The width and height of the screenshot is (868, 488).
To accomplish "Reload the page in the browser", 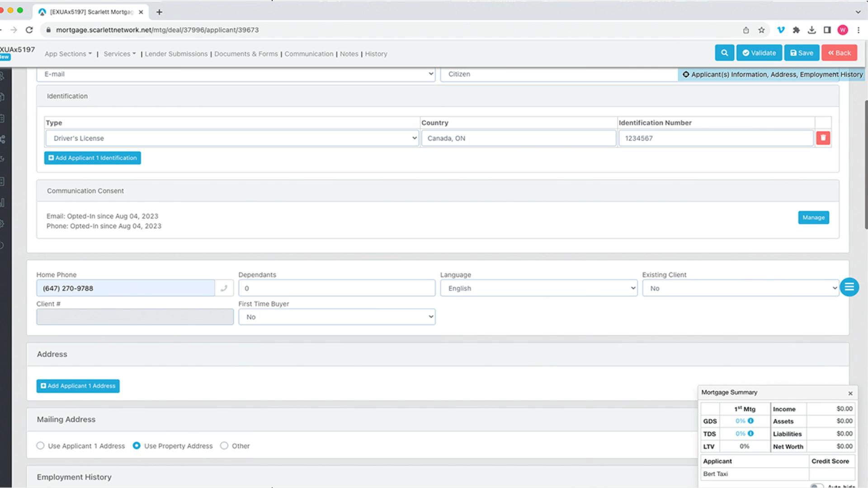I will [x=29, y=30].
